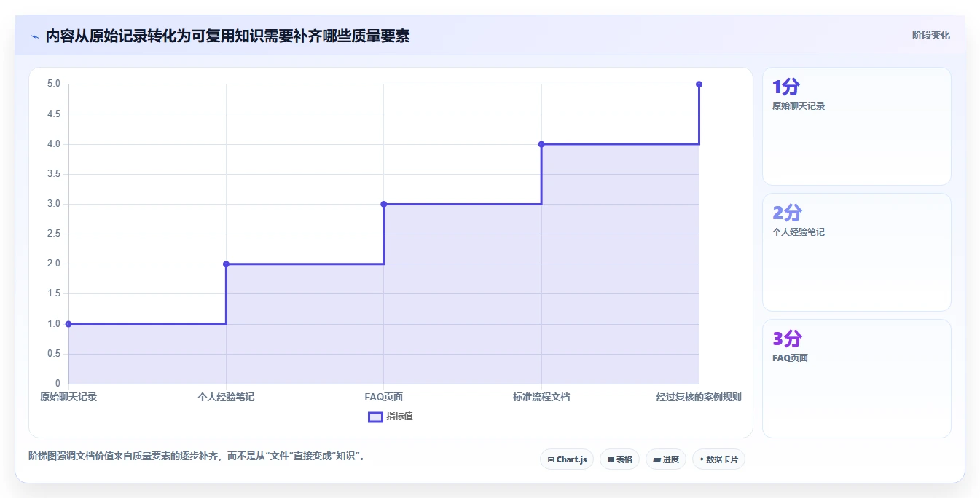
Task: Click the FAQ页面 x-axis label
Action: 384,397
